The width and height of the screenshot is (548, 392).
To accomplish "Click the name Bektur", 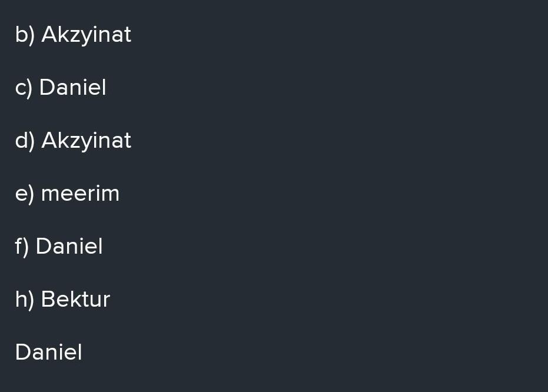I will (75, 300).
